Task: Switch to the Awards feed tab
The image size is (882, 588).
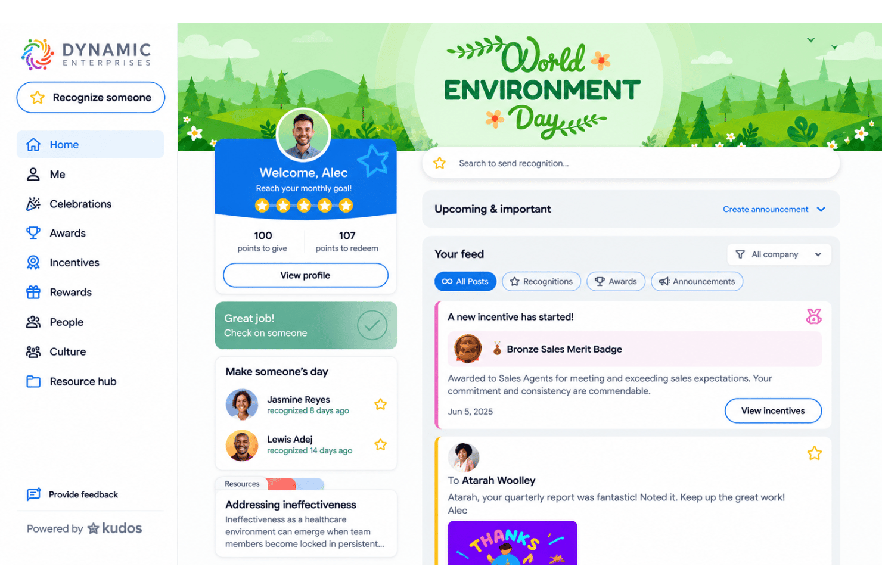Action: click(616, 281)
